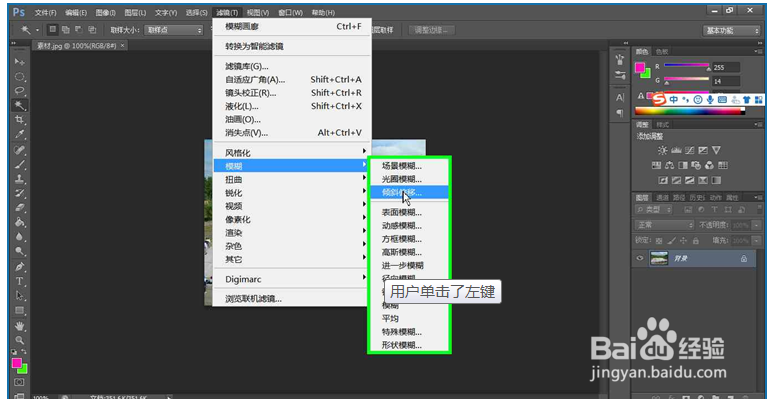The height and width of the screenshot is (399, 769).
Task: Toggle lock transparent pixels
Action: point(659,241)
